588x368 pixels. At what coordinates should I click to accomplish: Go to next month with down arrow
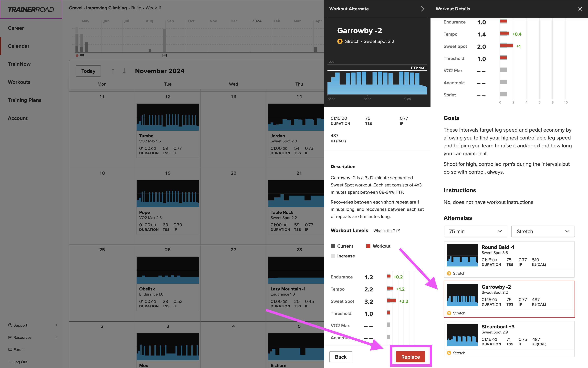124,71
